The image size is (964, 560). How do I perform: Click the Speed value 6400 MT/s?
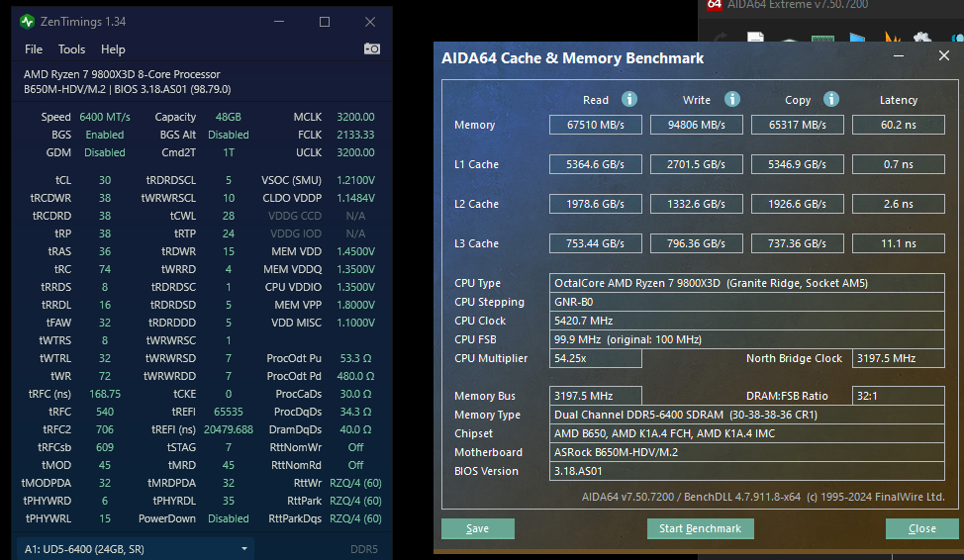point(105,117)
